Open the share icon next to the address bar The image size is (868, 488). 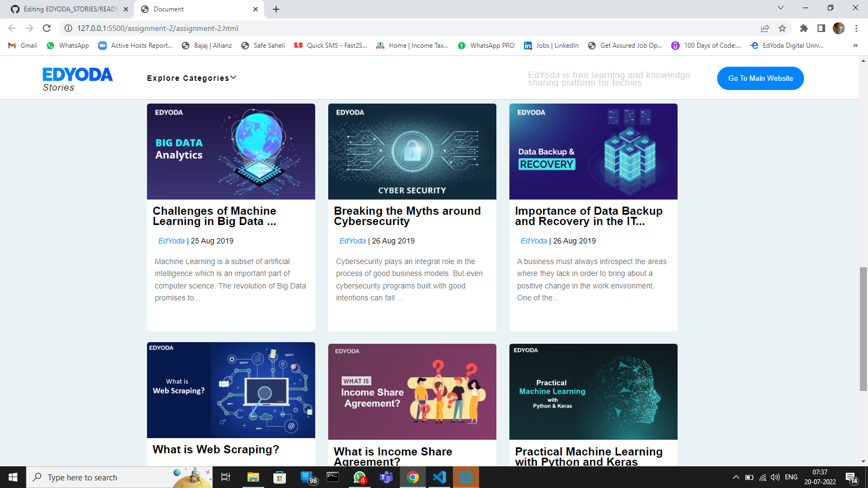click(764, 28)
